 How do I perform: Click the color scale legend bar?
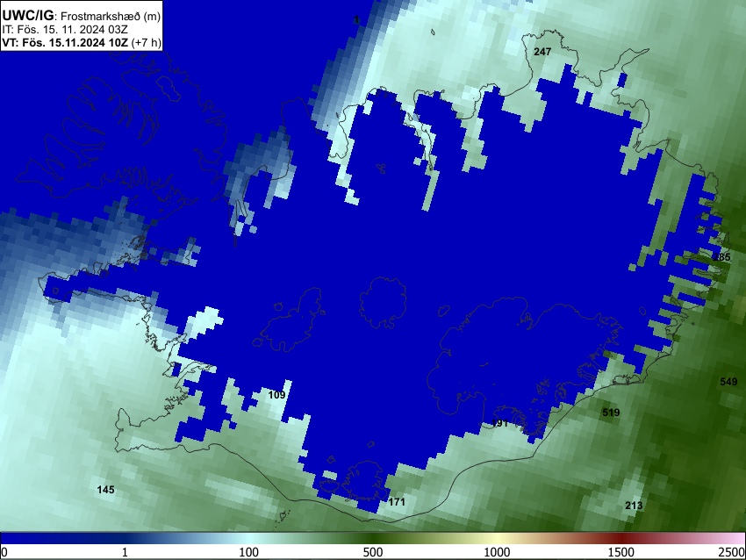[x=373, y=538]
